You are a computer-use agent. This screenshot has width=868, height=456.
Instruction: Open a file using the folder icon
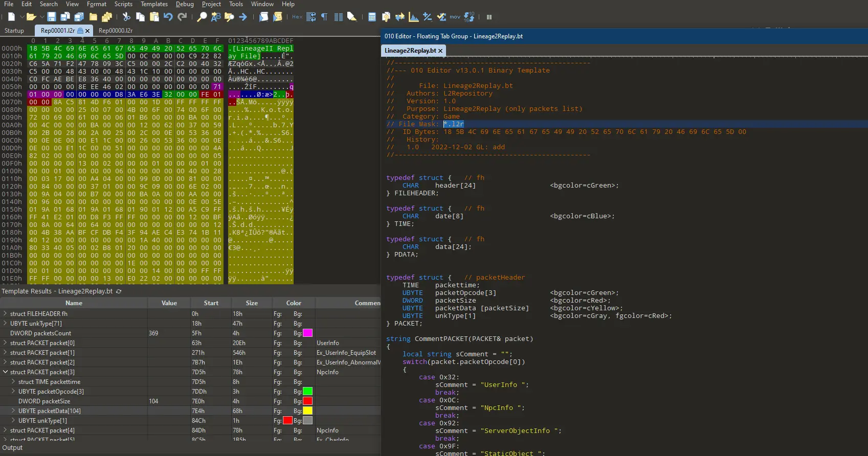[x=31, y=17]
